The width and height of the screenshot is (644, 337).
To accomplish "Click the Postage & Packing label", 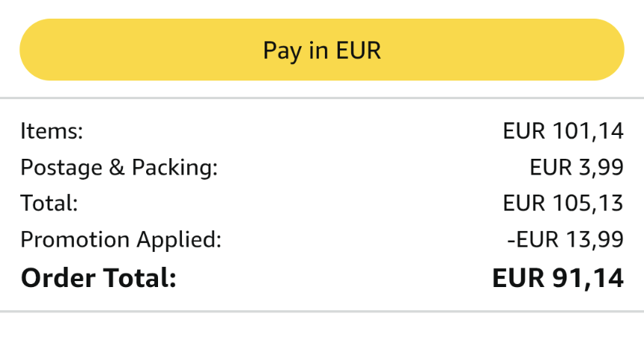I will [x=119, y=167].
